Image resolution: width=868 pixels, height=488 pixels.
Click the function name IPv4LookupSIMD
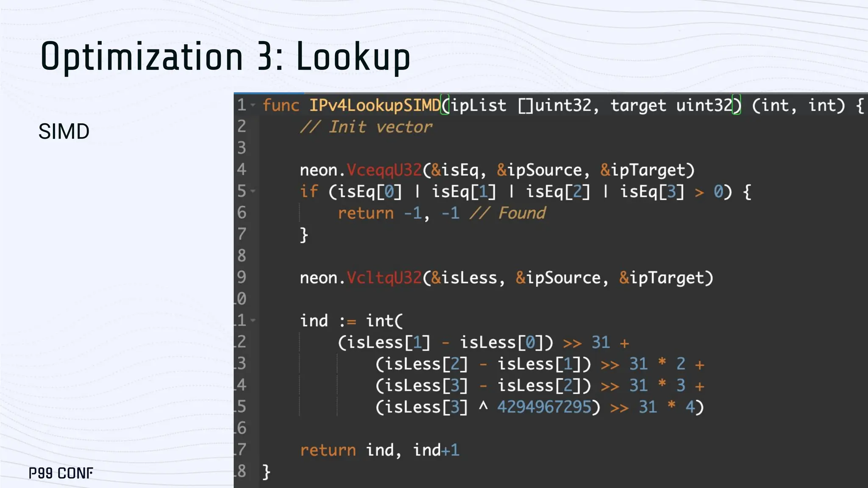tap(375, 105)
